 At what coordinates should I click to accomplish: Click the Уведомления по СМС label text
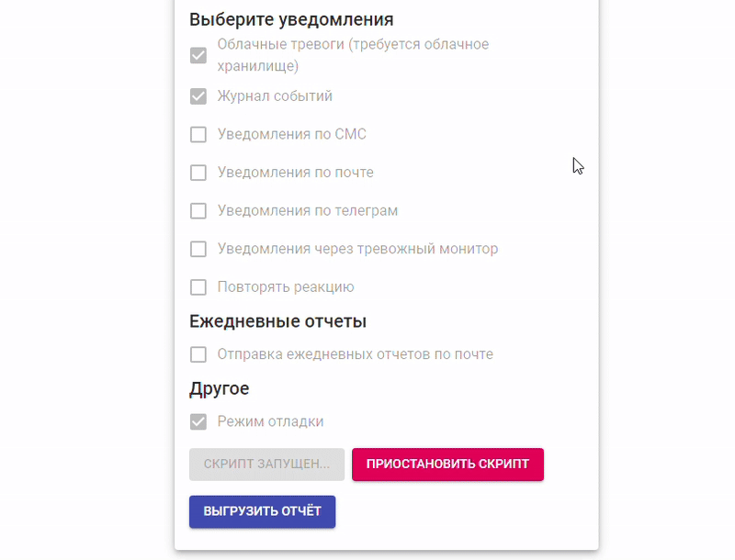[291, 135]
